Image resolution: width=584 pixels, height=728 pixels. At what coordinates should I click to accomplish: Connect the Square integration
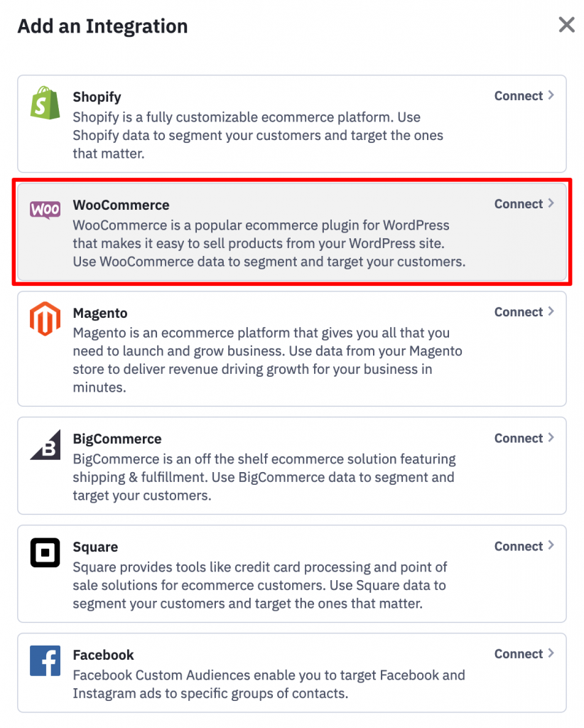[x=524, y=546]
